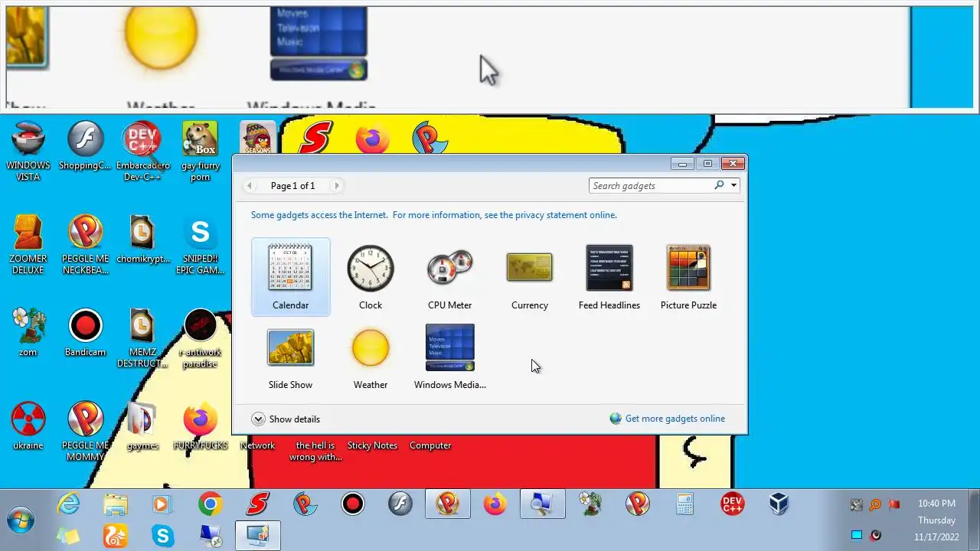This screenshot has width=980, height=551.
Task: Select the Calendar gadget
Action: 290,276
